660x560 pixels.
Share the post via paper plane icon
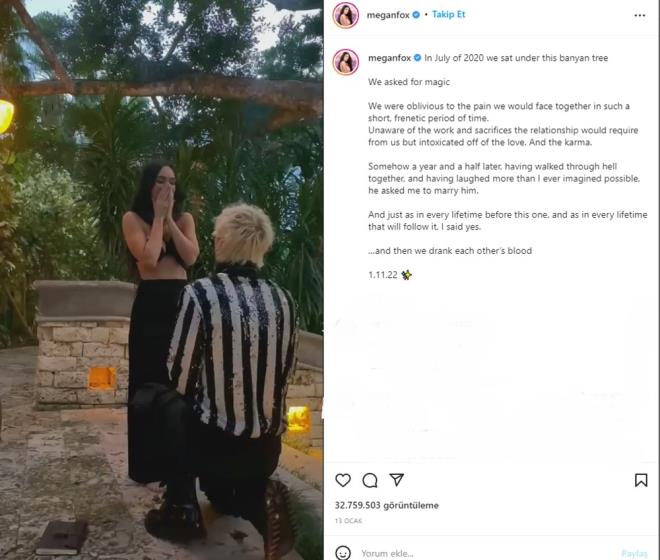[x=397, y=480]
